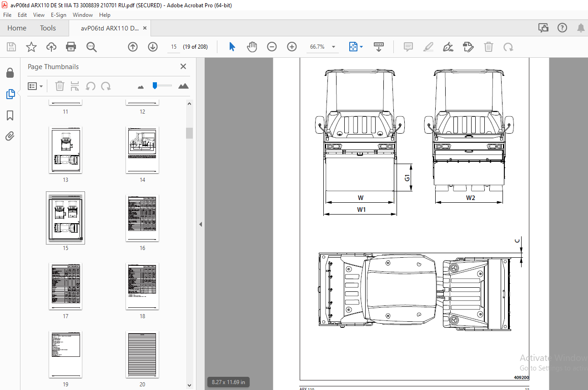This screenshot has height=390, width=588.
Task: Open notifications with the bell icon
Action: pos(581,28)
